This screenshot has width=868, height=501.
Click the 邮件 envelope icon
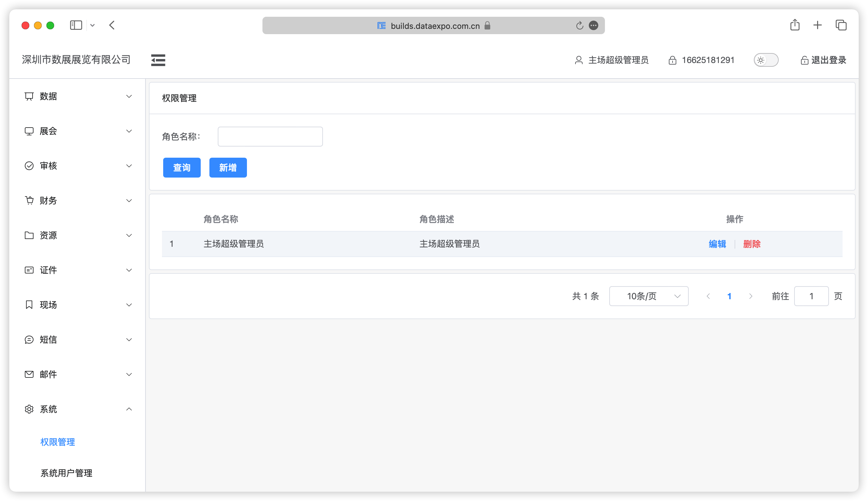[29, 374]
